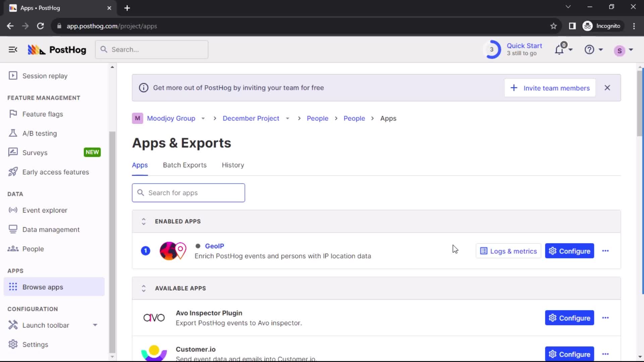Image resolution: width=644 pixels, height=362 pixels.
Task: Search for apps in input field
Action: coord(189,193)
